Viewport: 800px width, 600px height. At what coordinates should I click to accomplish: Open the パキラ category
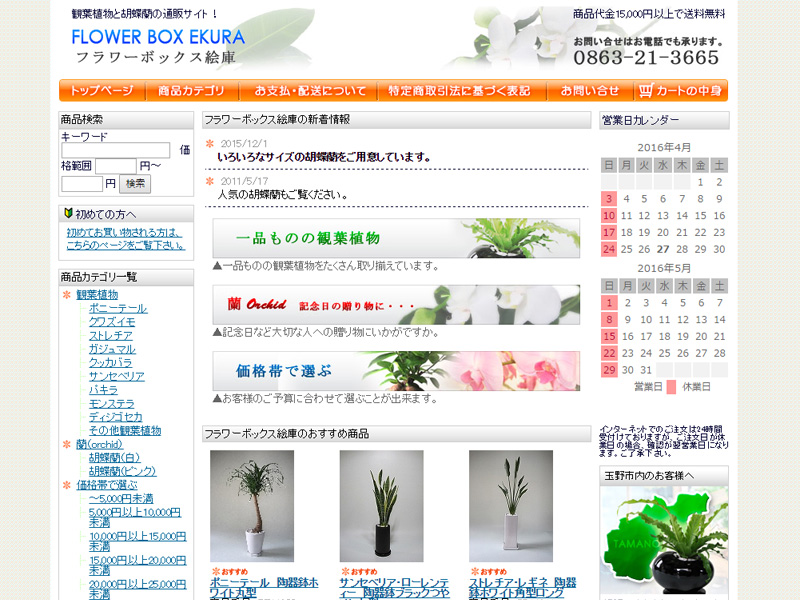point(103,390)
